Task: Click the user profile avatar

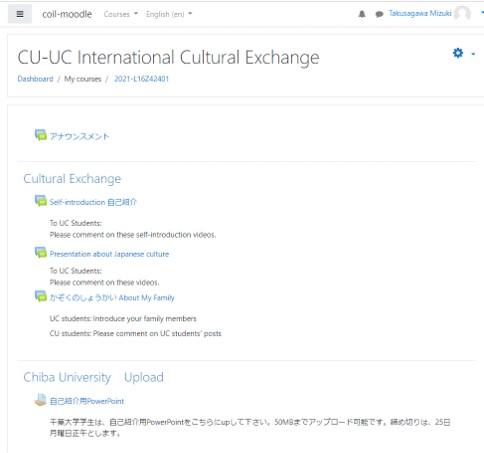Action: (x=463, y=13)
